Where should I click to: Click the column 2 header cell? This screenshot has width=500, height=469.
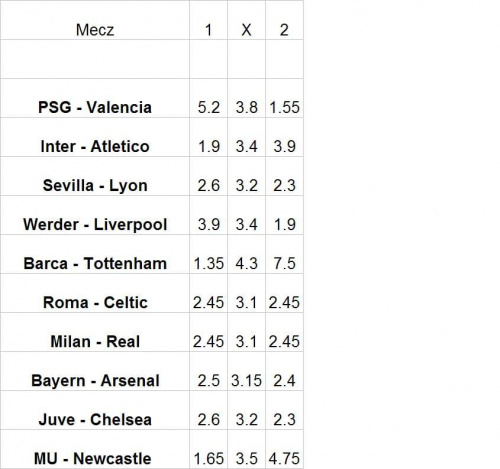point(284,20)
